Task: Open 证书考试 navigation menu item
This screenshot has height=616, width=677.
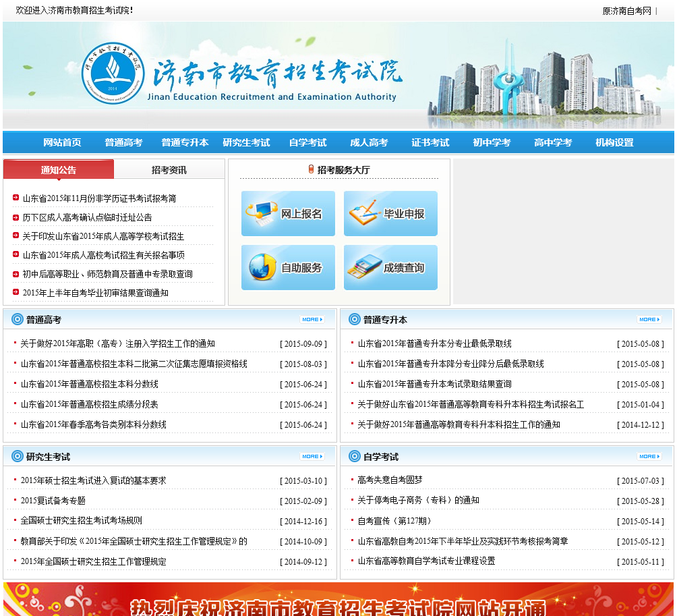Action: (430, 142)
